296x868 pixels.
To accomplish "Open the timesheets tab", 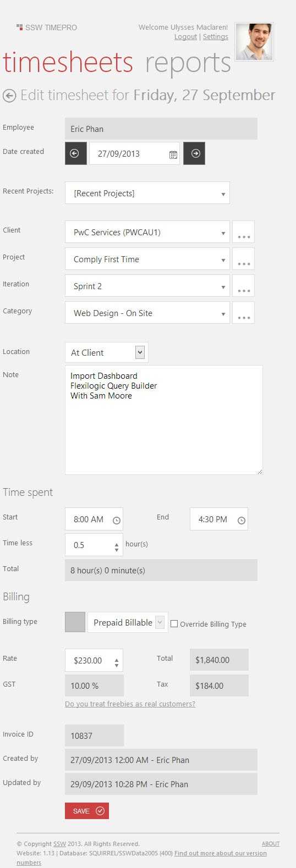I will (x=68, y=63).
